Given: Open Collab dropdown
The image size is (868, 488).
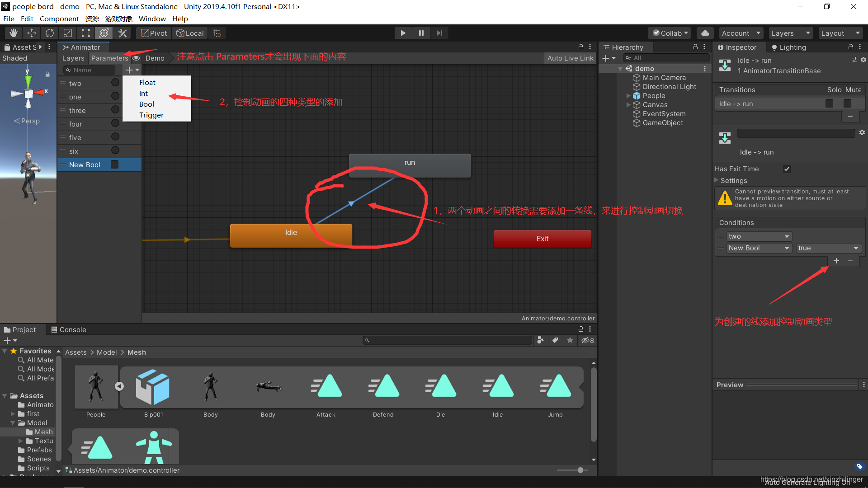Looking at the screenshot, I should click(670, 33).
